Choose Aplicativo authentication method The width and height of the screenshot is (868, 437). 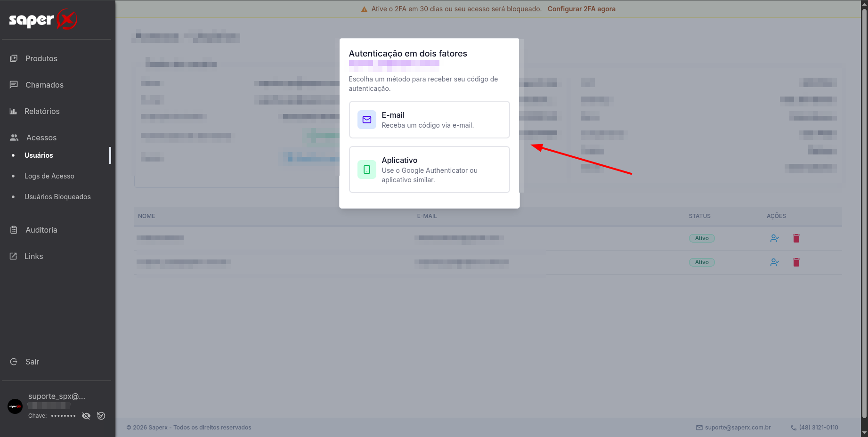point(429,170)
